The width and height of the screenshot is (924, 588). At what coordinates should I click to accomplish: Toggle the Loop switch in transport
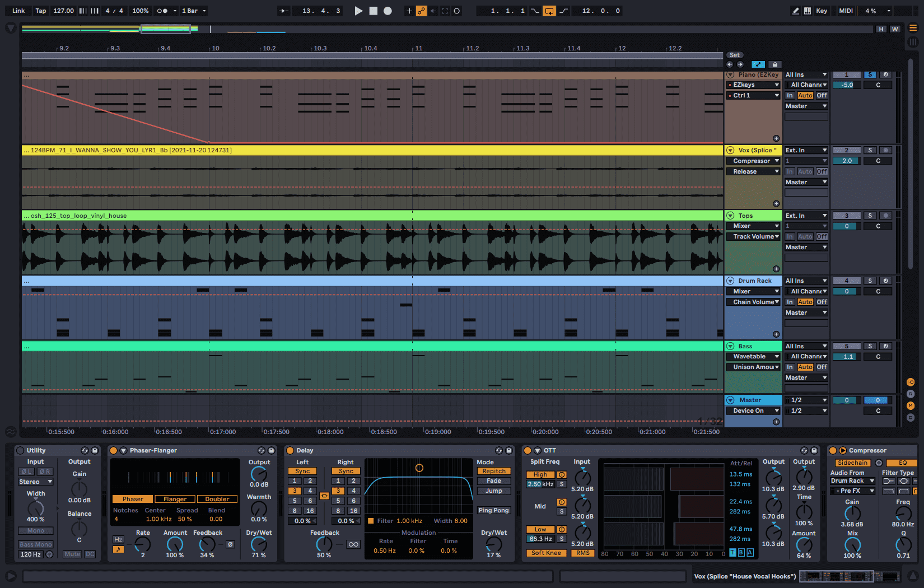[x=549, y=11]
